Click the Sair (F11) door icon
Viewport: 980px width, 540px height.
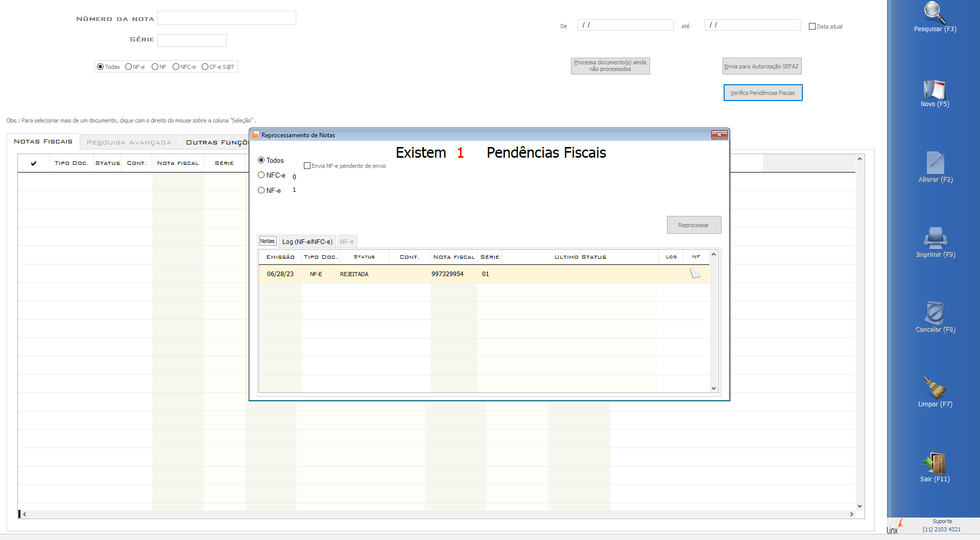coord(935,463)
